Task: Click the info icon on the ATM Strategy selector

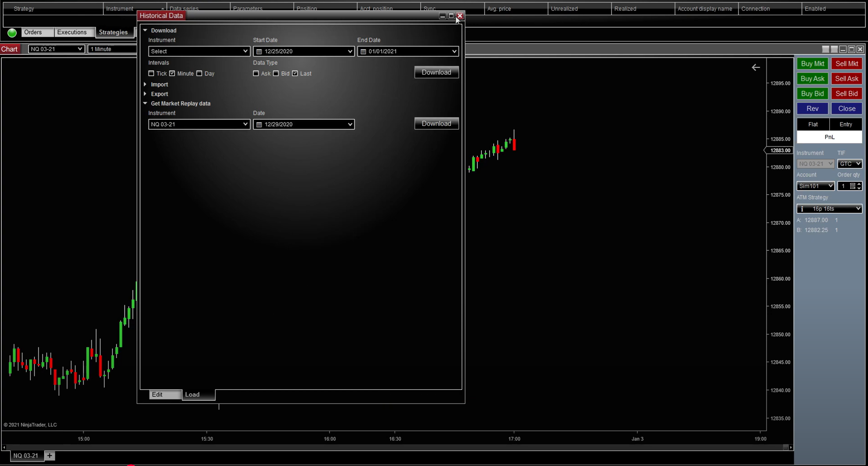Action: pyautogui.click(x=801, y=209)
